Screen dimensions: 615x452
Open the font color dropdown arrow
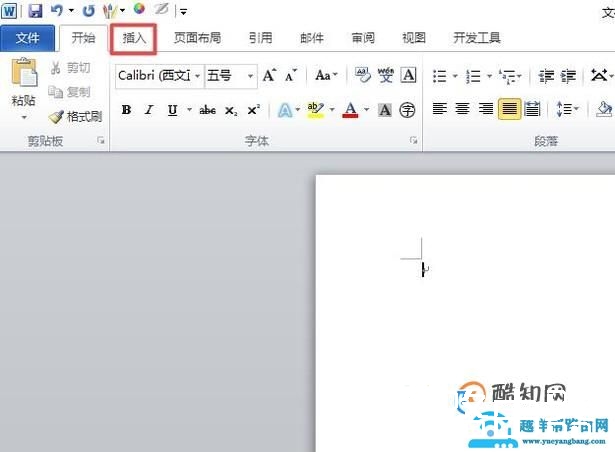[x=367, y=109]
